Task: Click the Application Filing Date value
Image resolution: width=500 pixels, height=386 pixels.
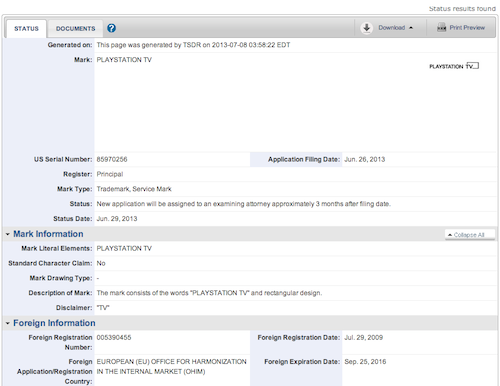Action: point(365,159)
